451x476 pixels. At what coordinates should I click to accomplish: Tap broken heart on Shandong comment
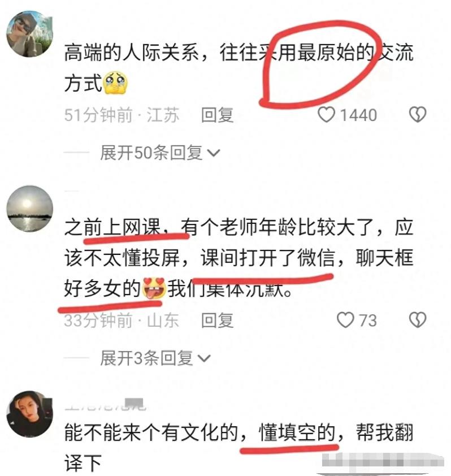click(418, 320)
